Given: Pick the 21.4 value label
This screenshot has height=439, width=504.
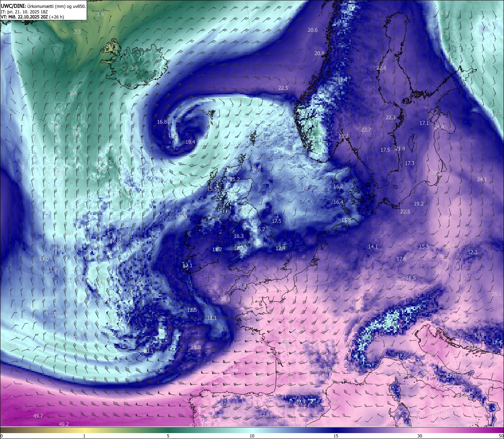Looking at the screenshot, I should coord(400,149).
